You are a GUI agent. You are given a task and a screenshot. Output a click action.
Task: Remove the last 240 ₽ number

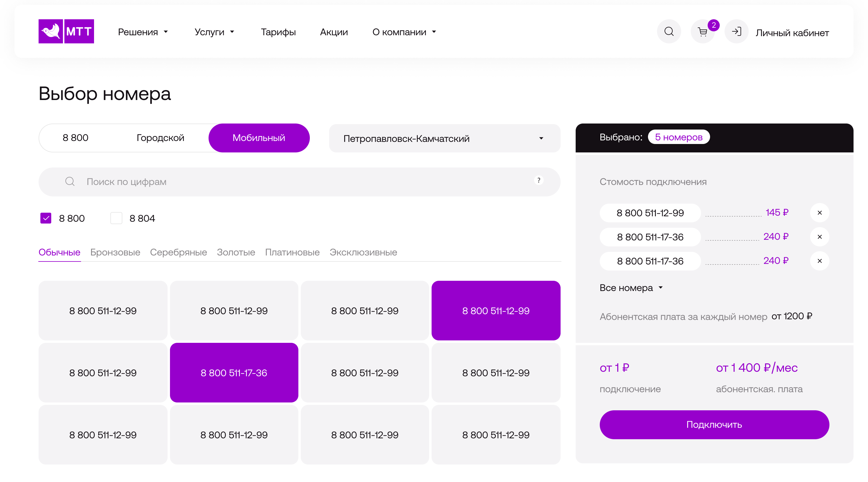[x=819, y=261]
